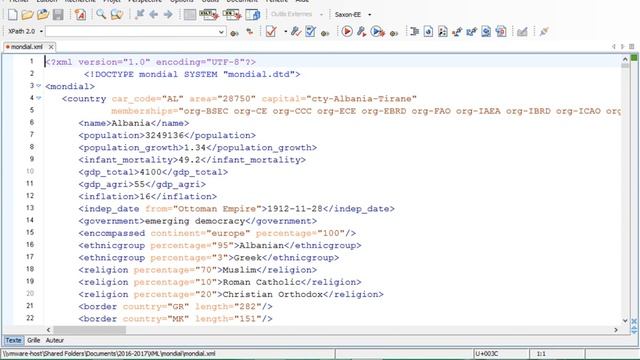This screenshot has width=640, height=360.
Task: Click the red-checkmark Validate icon
Action: 271,31
